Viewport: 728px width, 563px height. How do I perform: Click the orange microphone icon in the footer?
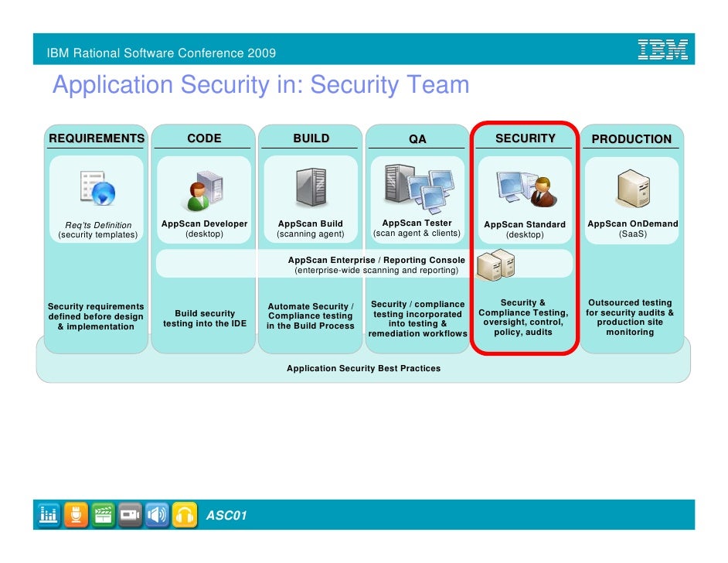[76, 515]
